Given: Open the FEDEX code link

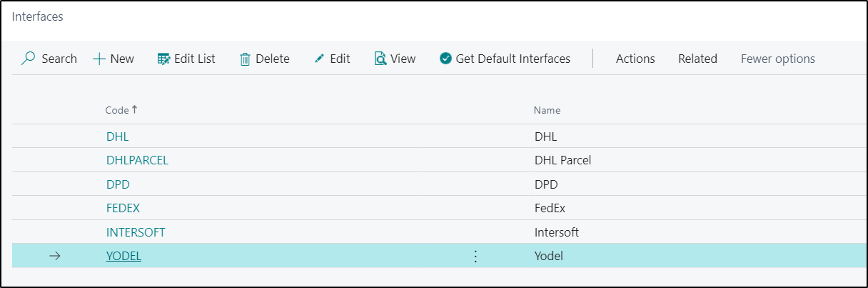Looking at the screenshot, I should [122, 209].
